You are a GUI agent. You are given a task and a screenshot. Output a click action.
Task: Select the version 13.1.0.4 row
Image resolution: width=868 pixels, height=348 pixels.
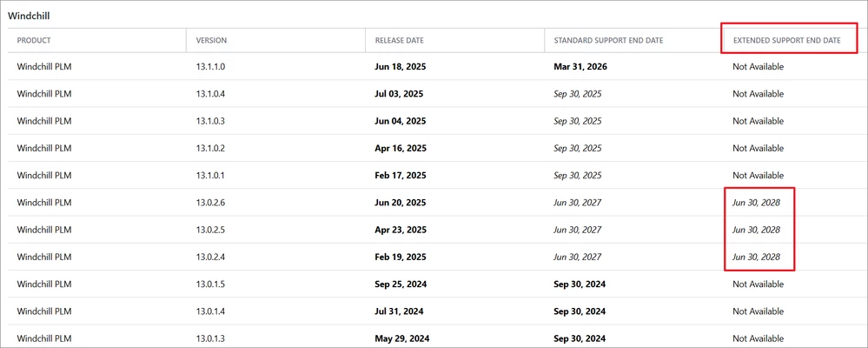(x=213, y=94)
